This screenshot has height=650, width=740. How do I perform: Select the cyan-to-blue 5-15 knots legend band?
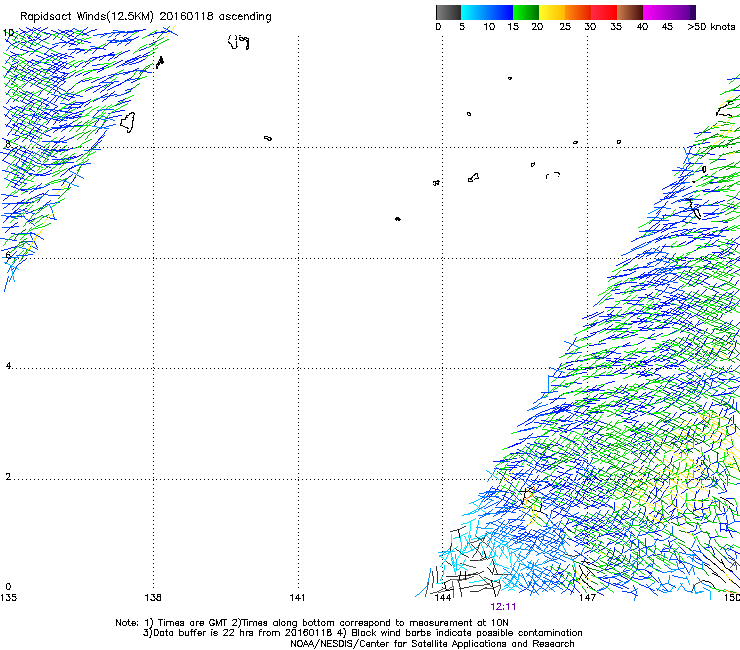pos(487,12)
